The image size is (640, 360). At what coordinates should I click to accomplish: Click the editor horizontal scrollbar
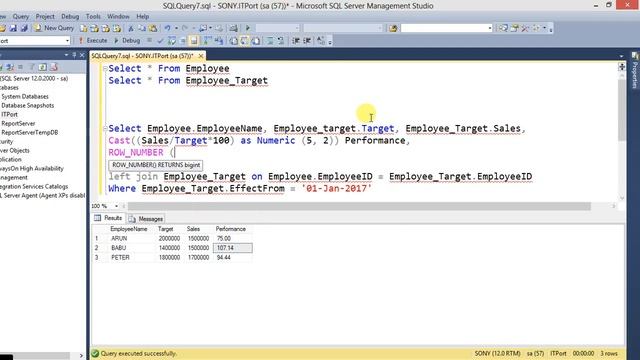[x=359, y=206]
